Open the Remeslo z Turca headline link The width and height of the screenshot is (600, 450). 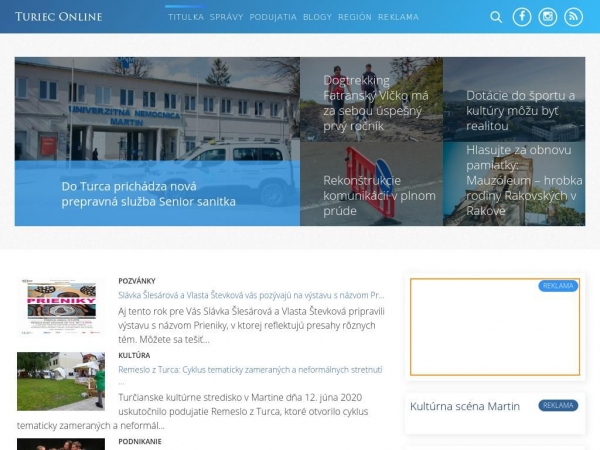coord(250,369)
